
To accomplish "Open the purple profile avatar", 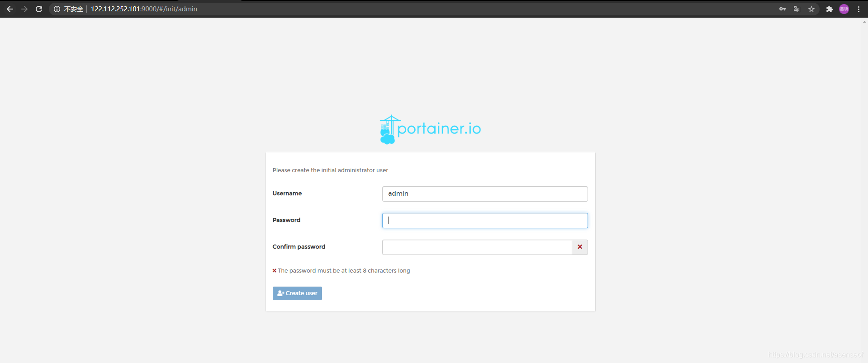I will pyautogui.click(x=844, y=9).
